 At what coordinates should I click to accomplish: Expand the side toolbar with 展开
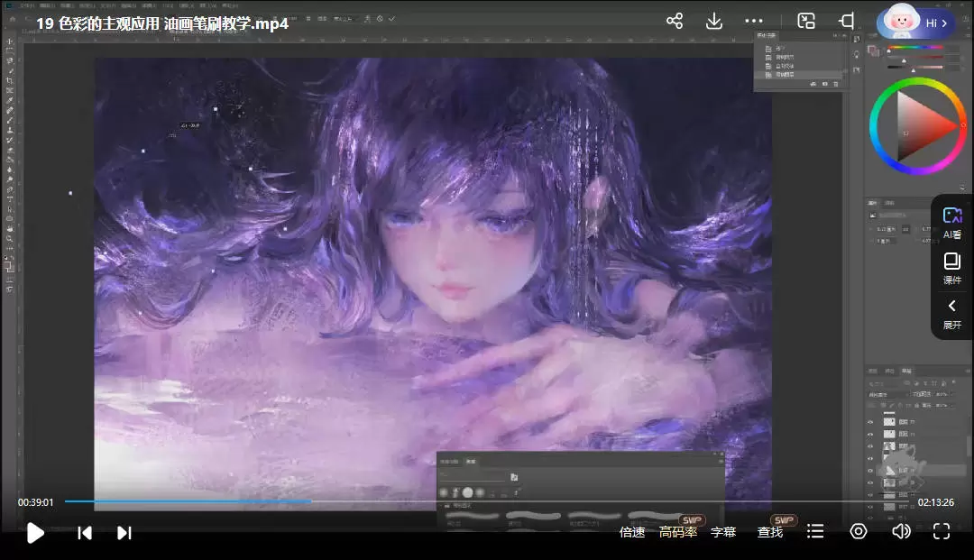pos(952,314)
